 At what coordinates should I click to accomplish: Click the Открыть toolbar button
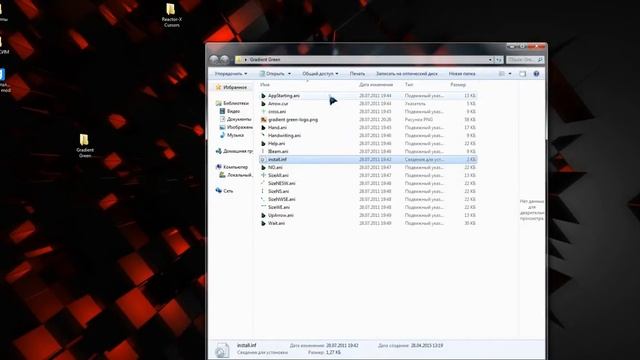pos(272,74)
